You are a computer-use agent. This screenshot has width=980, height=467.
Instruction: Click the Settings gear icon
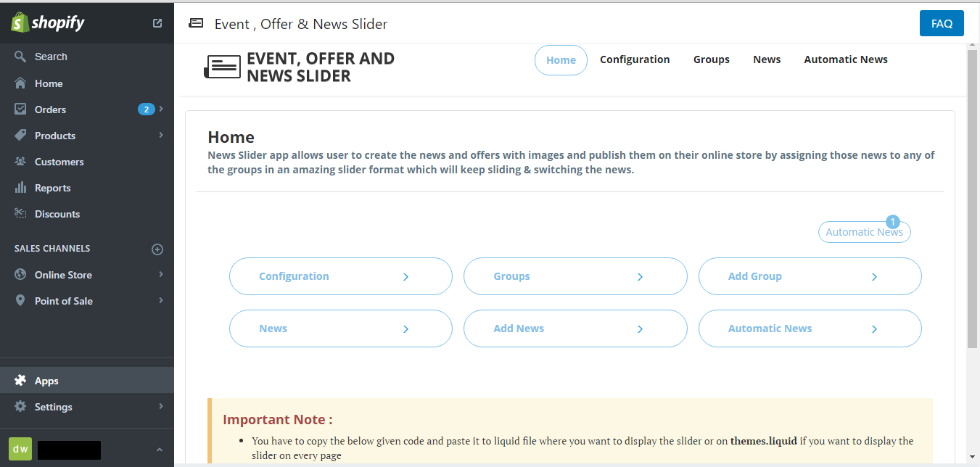pos(20,407)
